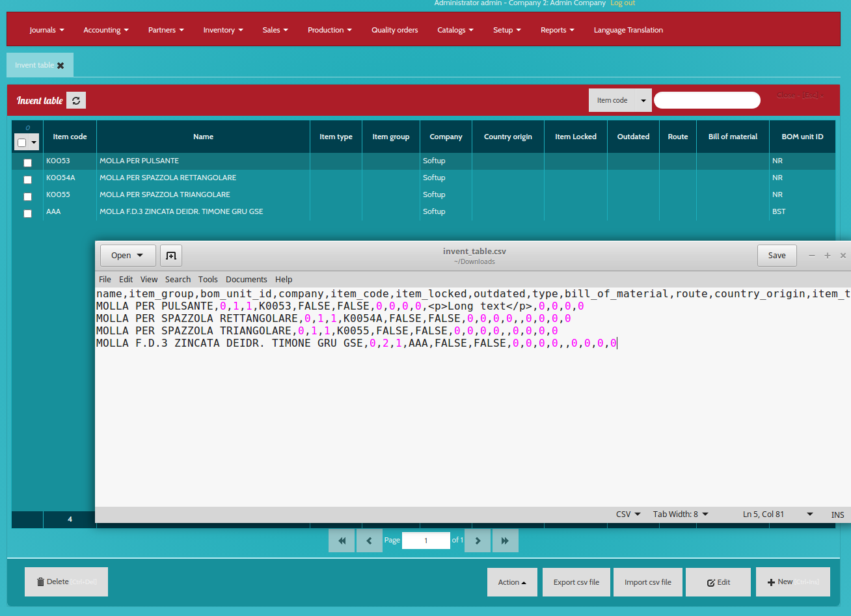Change Tab Width setting in status bar
851x616 pixels.
point(681,515)
